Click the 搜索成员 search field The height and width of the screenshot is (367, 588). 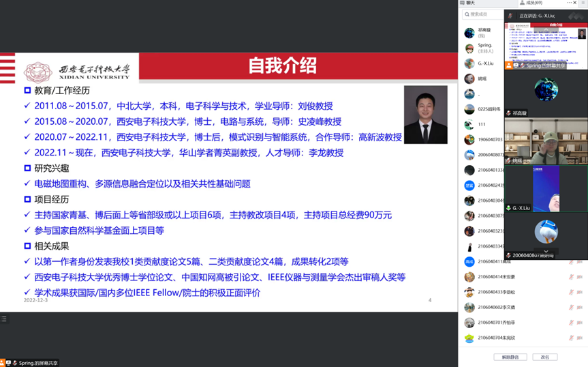(481, 14)
